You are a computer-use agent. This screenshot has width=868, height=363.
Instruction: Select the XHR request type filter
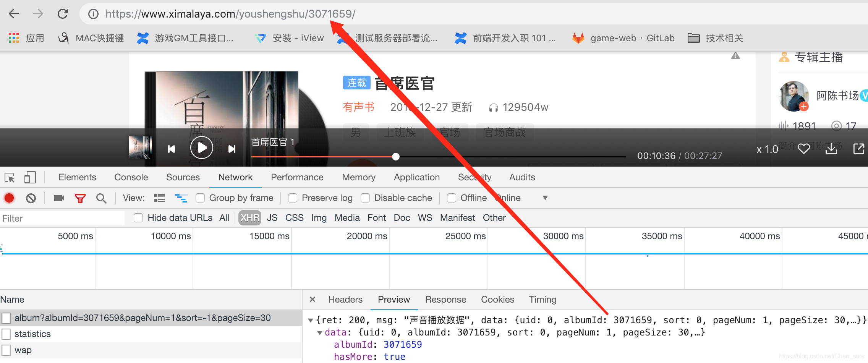click(250, 218)
